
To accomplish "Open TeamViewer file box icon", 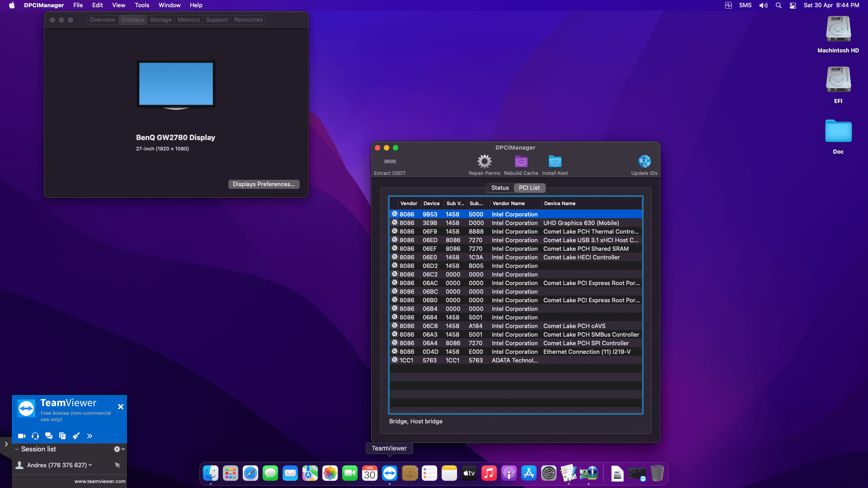I will tap(62, 436).
